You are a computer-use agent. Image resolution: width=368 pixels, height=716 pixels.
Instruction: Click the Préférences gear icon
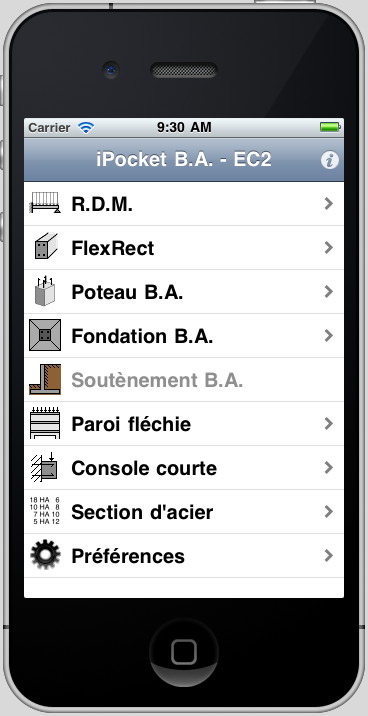point(45,555)
